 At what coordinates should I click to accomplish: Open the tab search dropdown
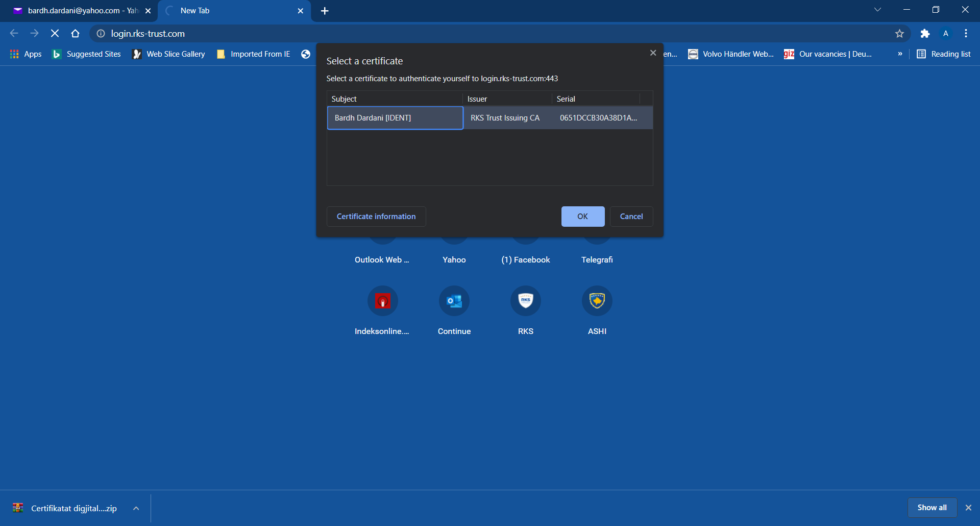click(877, 10)
